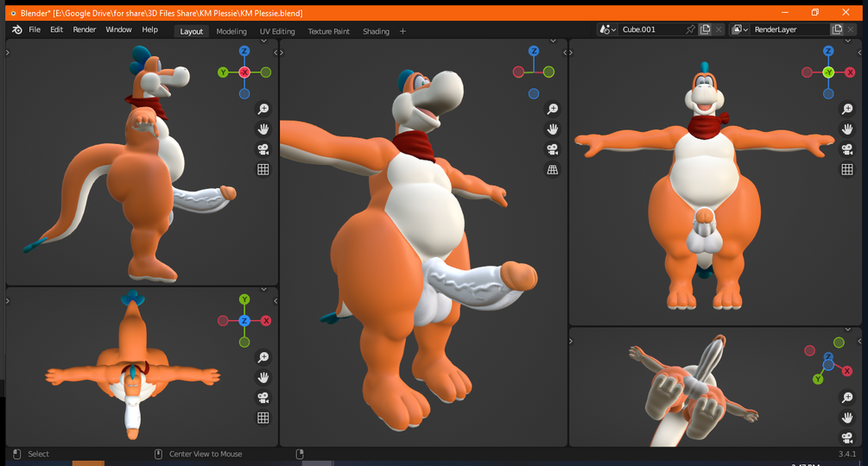Open the Window menu
The image size is (868, 466).
[x=118, y=30]
